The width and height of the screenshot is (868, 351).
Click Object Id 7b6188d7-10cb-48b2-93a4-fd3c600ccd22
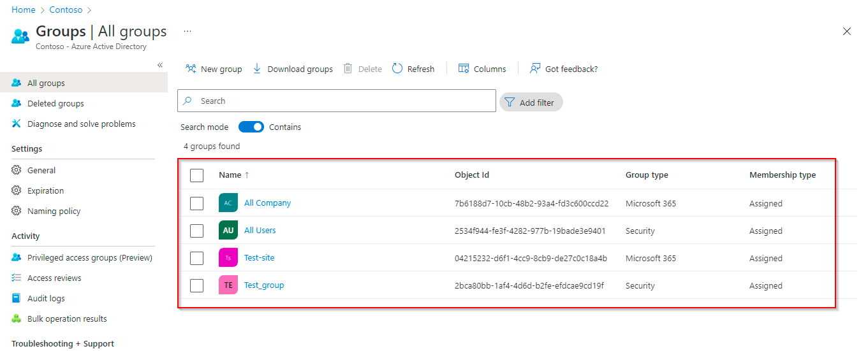[531, 203]
